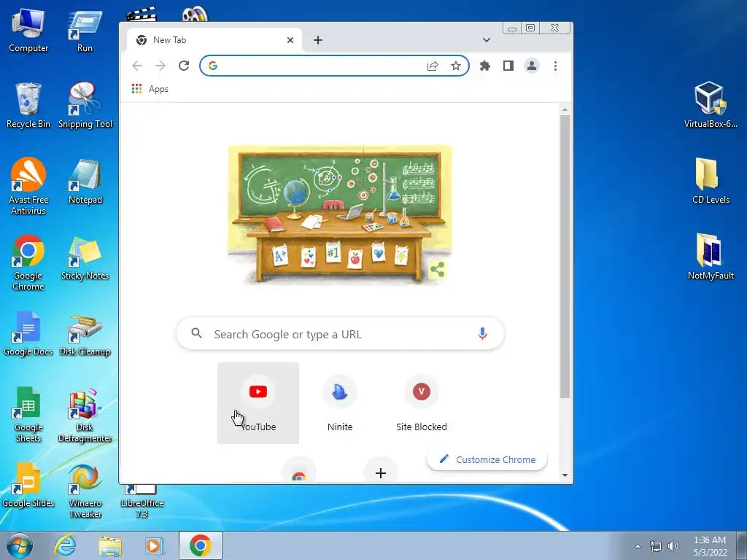Select the LibreOffice 7.3 shortcut
Screen dimensions: 747x560
142,502
